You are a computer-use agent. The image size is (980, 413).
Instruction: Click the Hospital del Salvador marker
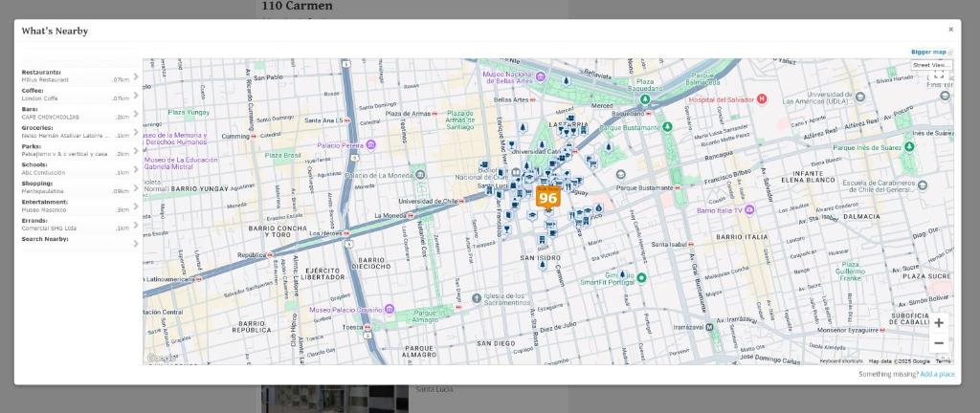762,98
